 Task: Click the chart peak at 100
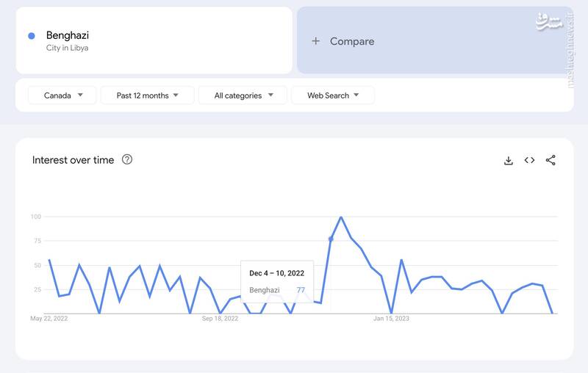click(x=341, y=217)
